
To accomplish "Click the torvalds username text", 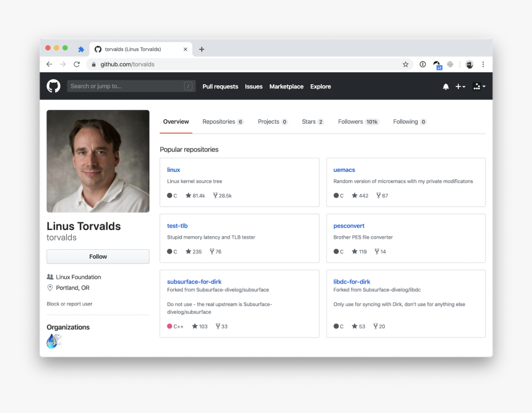I will tap(61, 237).
